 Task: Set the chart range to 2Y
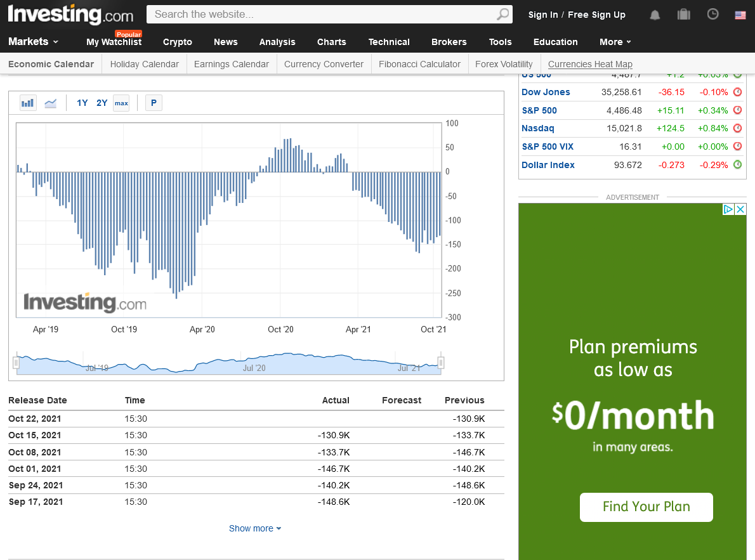point(102,103)
